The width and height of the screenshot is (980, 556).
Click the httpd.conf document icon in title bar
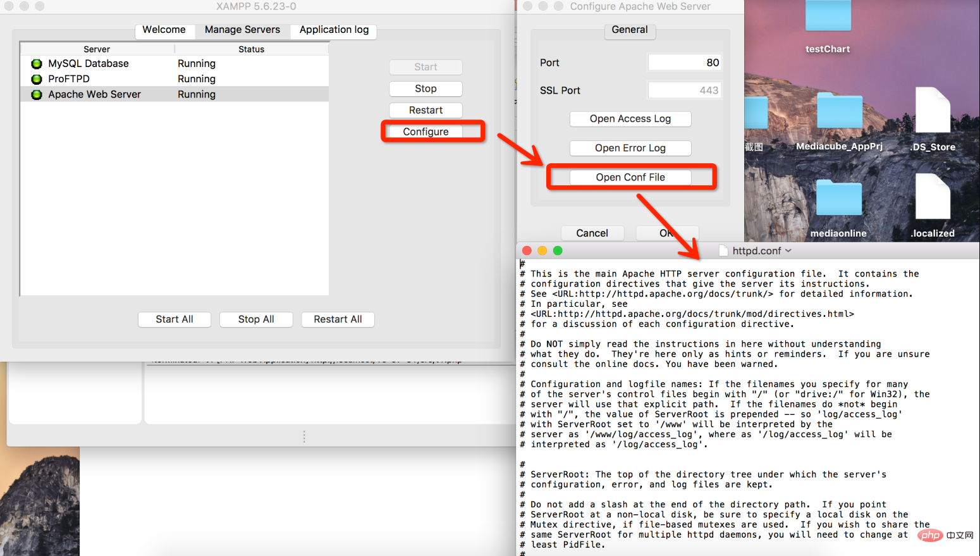click(724, 251)
